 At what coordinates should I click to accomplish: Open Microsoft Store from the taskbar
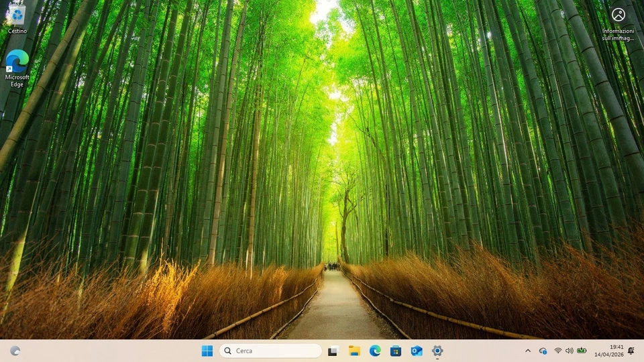tap(396, 351)
